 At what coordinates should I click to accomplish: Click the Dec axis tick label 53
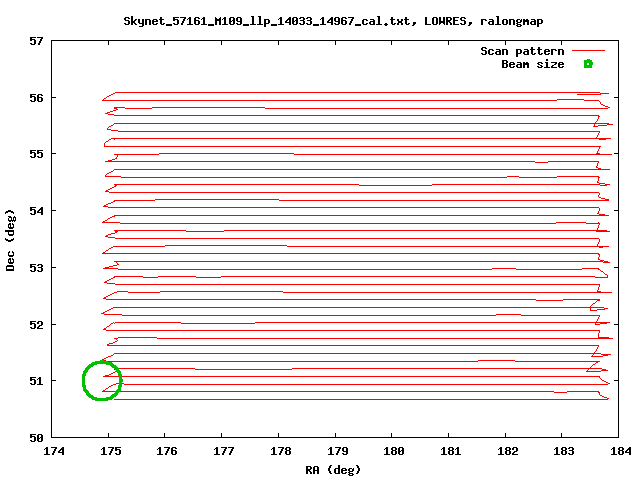36,268
